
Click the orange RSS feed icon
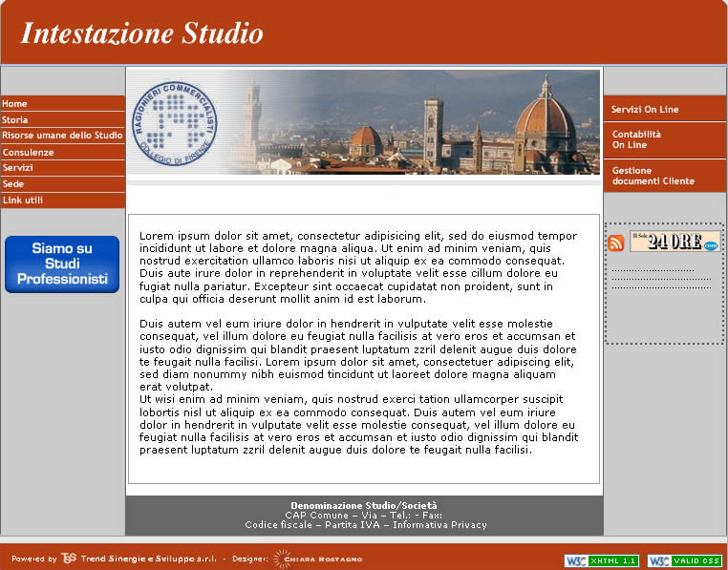coord(615,243)
